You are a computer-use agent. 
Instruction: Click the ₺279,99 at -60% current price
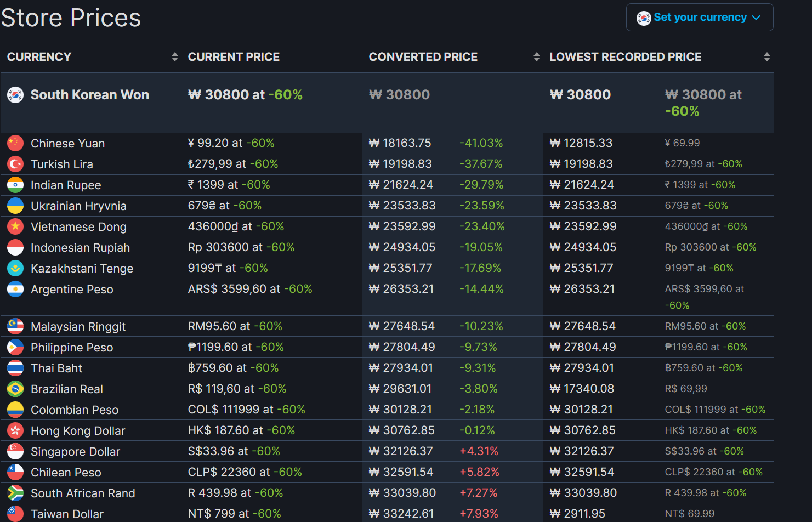233,164
